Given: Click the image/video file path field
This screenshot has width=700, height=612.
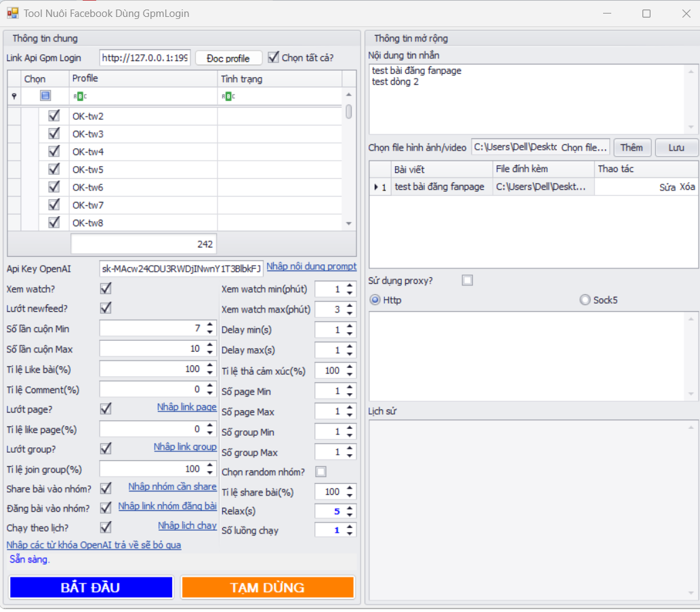Looking at the screenshot, I should (x=515, y=147).
